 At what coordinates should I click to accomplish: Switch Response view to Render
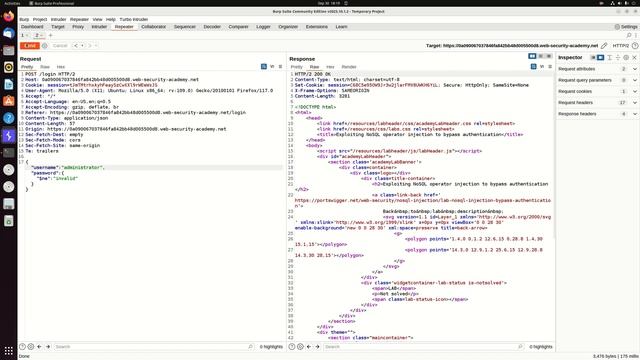[349, 67]
